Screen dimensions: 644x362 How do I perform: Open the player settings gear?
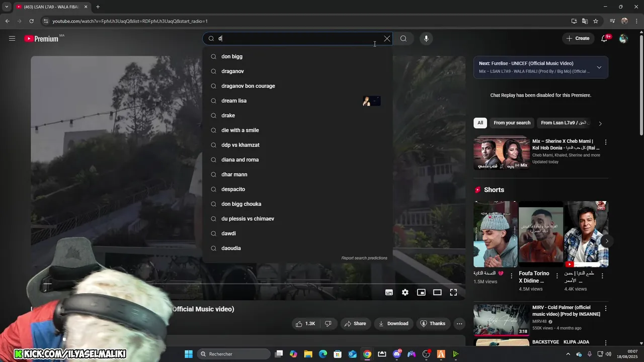(405, 292)
